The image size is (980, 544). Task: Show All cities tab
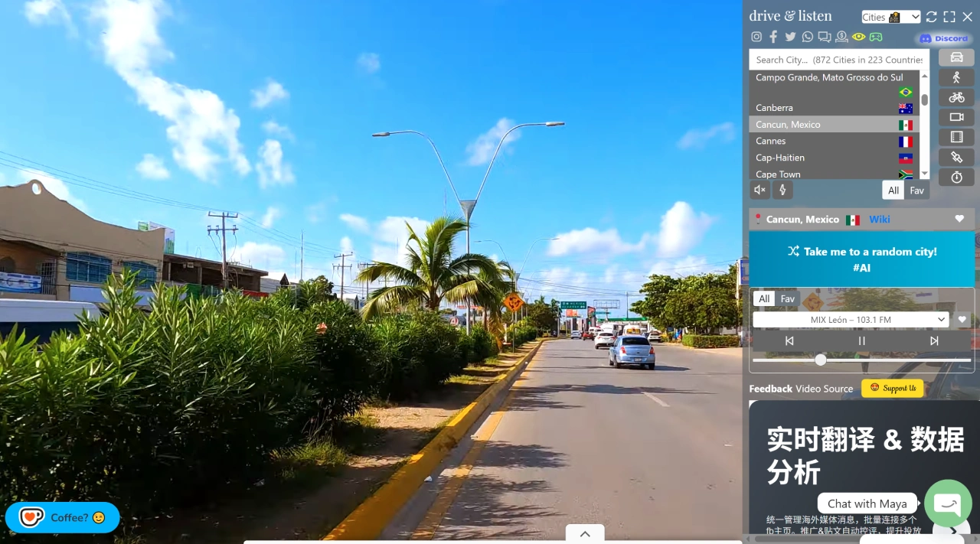click(893, 191)
